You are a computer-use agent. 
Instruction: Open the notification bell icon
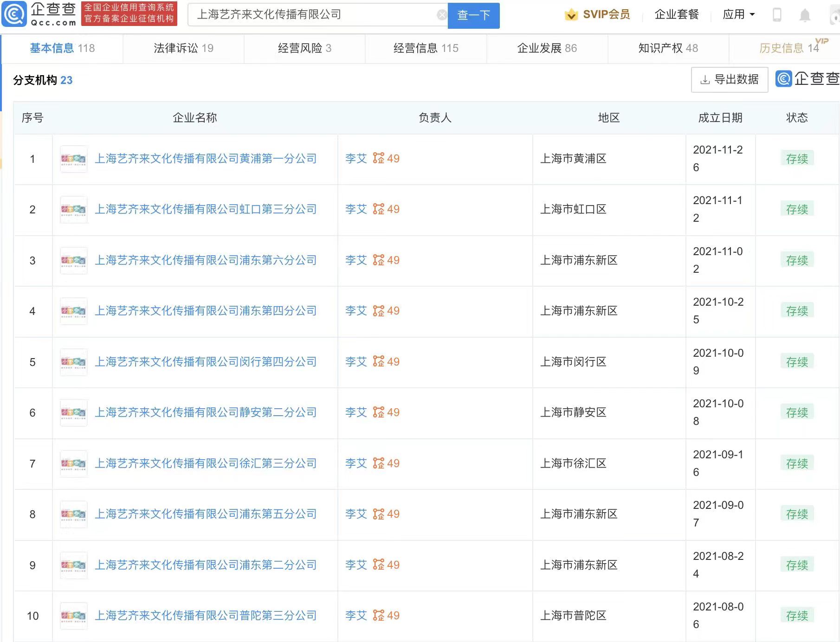[805, 15]
